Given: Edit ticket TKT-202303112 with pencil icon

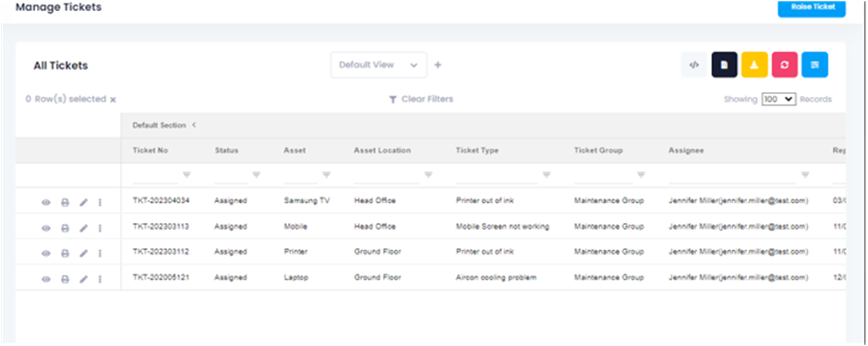Looking at the screenshot, I should click(84, 254).
